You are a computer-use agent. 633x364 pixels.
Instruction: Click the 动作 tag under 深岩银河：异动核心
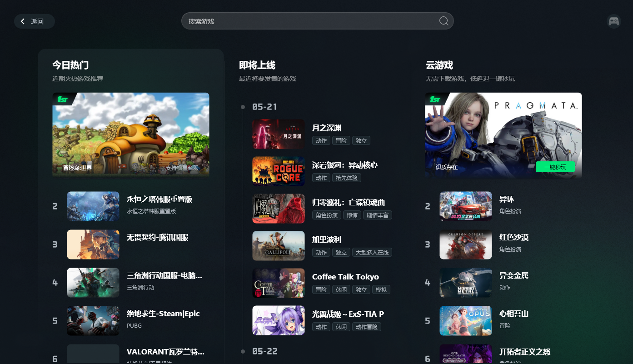(x=321, y=178)
